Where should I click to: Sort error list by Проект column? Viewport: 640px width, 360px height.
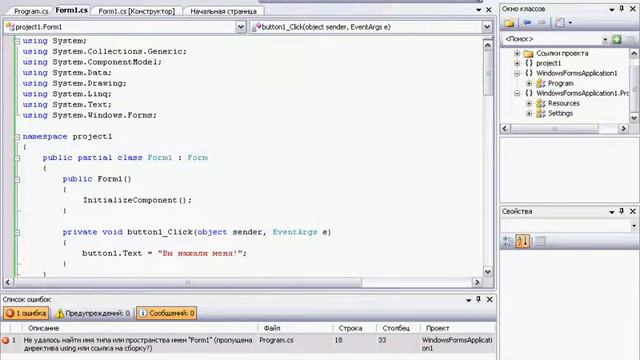click(x=458, y=328)
